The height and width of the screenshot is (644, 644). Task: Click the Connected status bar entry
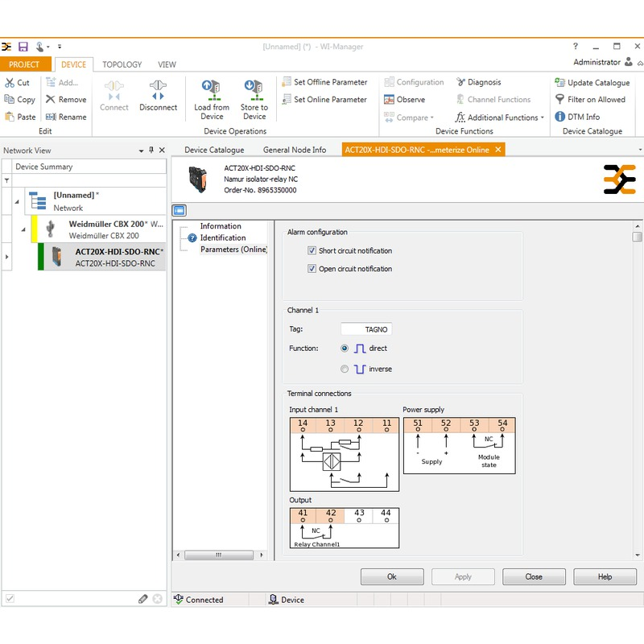point(199,599)
